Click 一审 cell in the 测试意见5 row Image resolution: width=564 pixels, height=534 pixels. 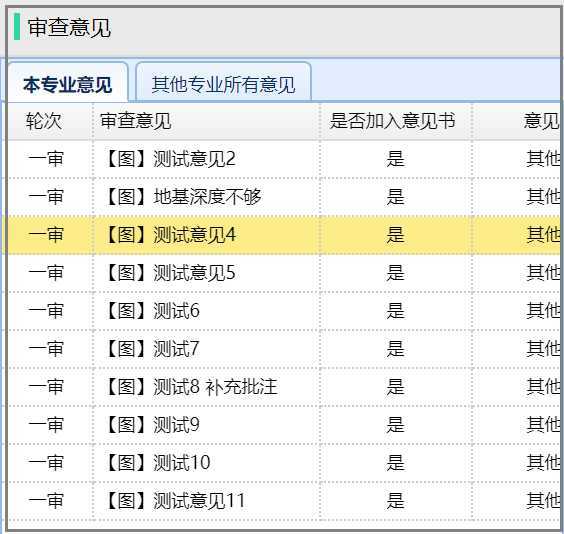click(46, 273)
